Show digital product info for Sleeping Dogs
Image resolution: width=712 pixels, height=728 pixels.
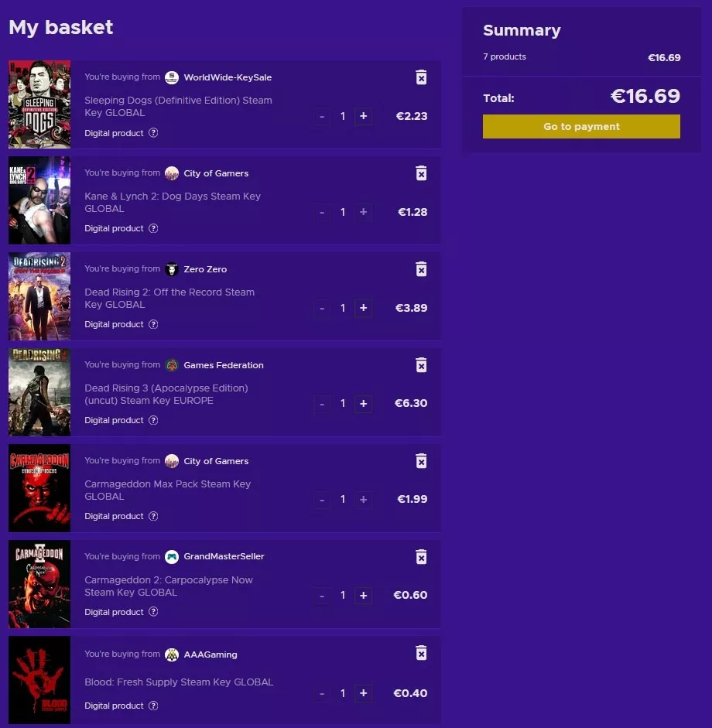153,133
